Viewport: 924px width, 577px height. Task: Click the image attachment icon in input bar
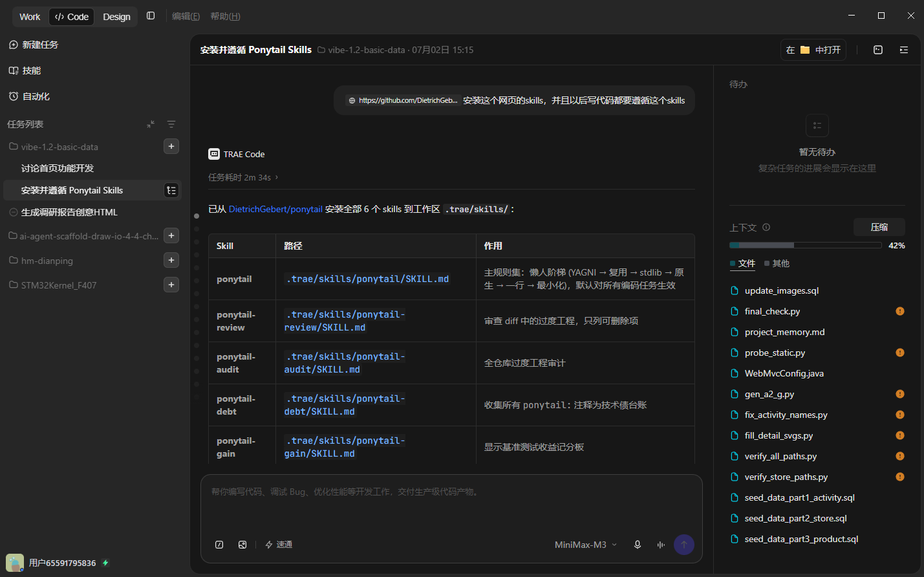point(242,545)
